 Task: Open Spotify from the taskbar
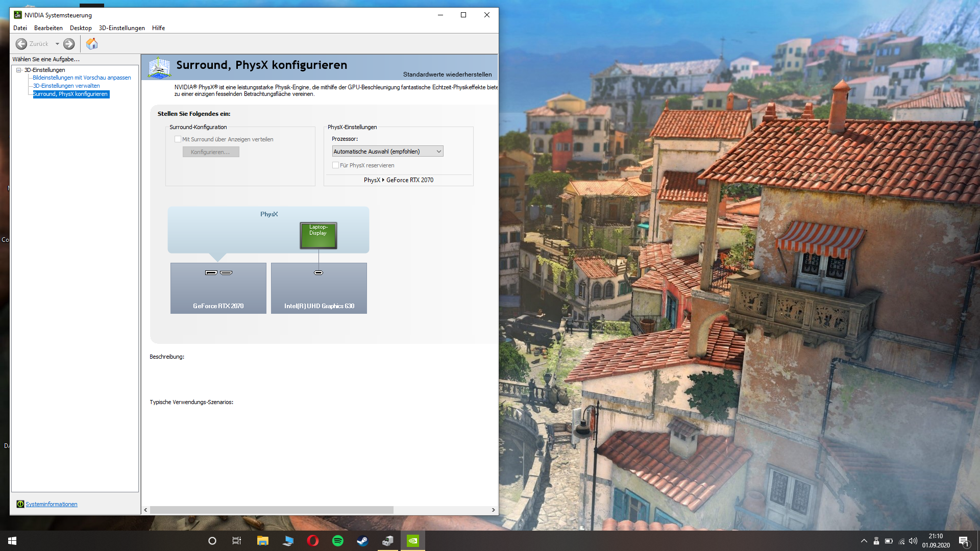pyautogui.click(x=338, y=541)
